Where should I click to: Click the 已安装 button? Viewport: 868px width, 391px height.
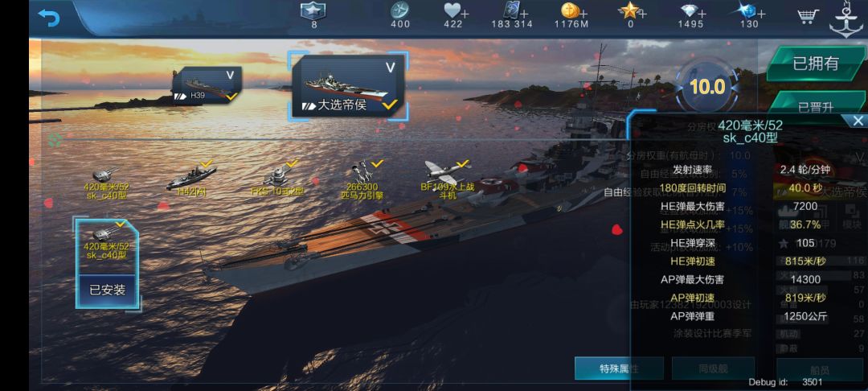[x=108, y=290]
